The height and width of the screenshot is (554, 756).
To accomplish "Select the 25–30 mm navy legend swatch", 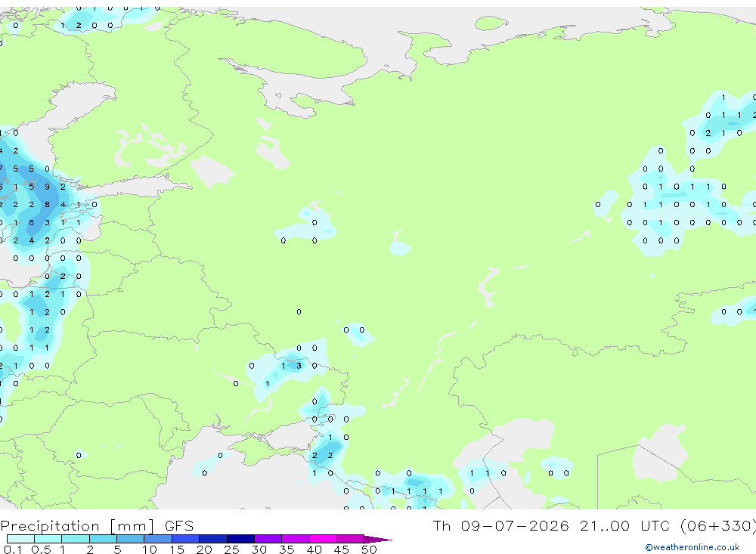I will pos(240,539).
